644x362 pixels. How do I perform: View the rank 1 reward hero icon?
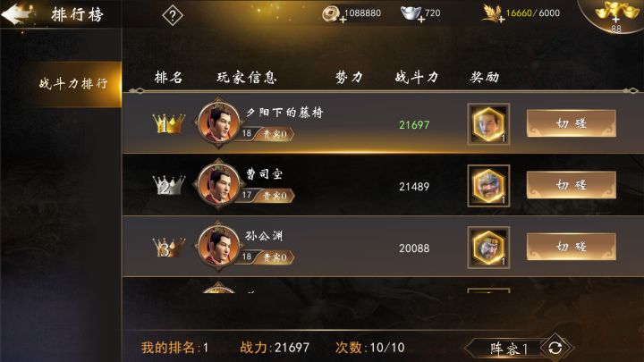(488, 124)
